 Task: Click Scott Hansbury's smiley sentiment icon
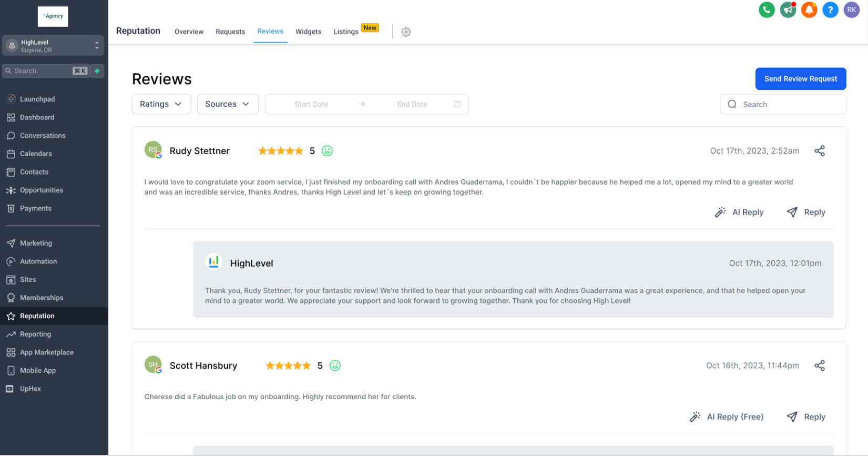tap(335, 366)
